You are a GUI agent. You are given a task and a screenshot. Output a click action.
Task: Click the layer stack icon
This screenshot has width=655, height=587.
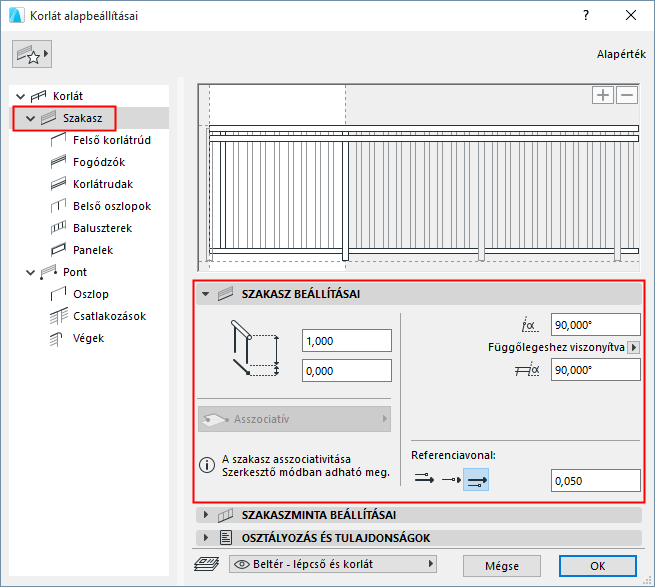pos(207,564)
